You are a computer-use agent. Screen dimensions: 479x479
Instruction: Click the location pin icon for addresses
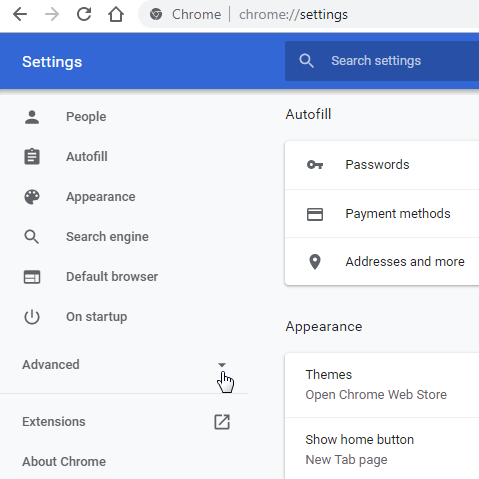315,262
